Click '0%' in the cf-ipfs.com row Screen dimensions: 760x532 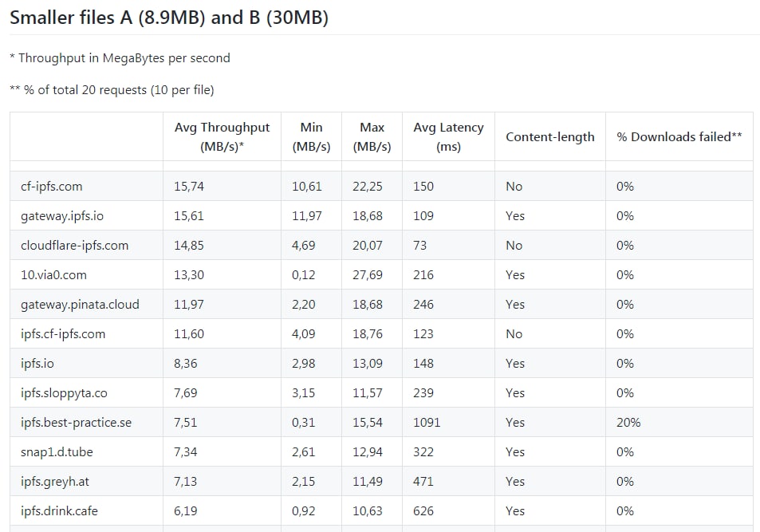pos(625,187)
